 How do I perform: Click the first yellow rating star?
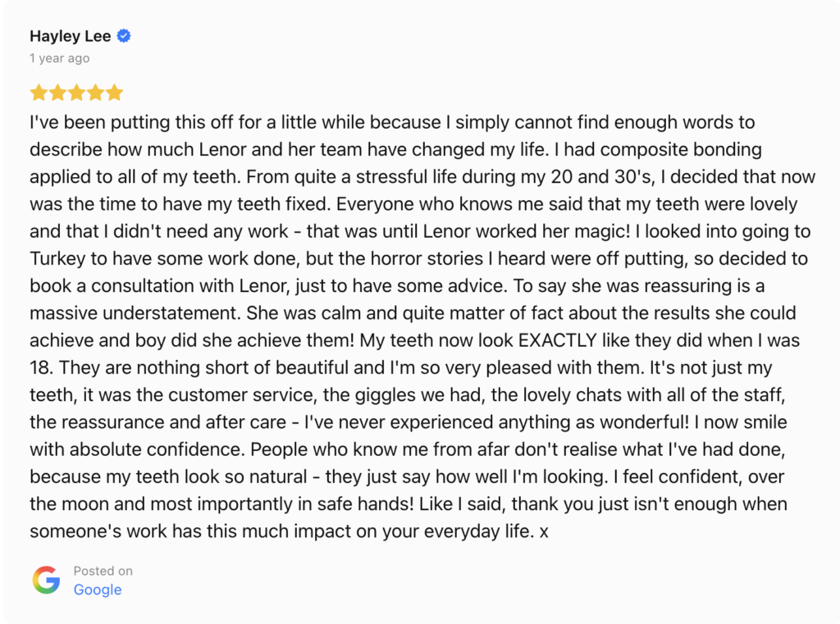coord(39,93)
